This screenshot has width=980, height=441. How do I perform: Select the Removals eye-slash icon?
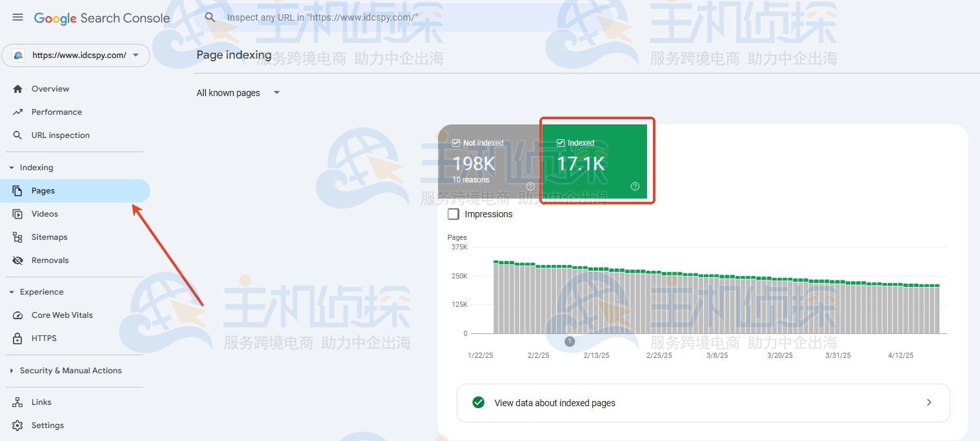[18, 260]
